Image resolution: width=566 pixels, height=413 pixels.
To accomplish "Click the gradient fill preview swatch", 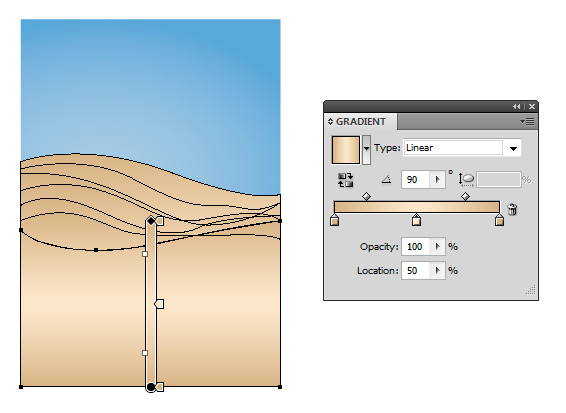I will (346, 149).
